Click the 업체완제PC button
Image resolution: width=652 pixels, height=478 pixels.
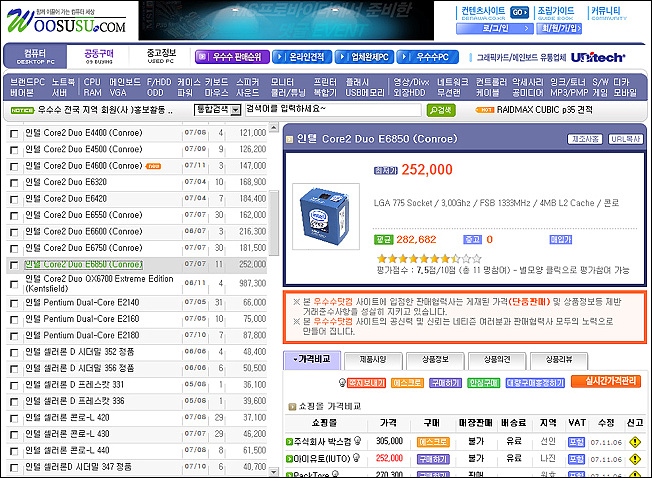coord(364,57)
